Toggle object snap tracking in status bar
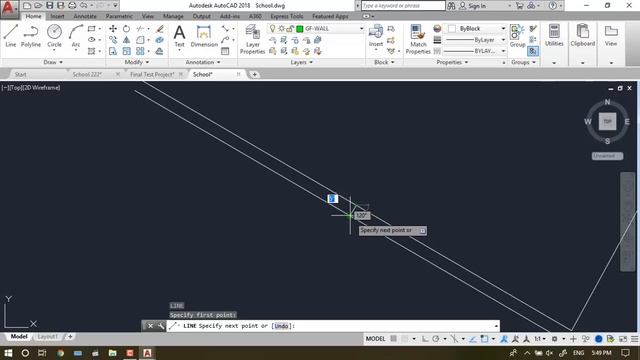Screen dimensions: 640x360 473,339
